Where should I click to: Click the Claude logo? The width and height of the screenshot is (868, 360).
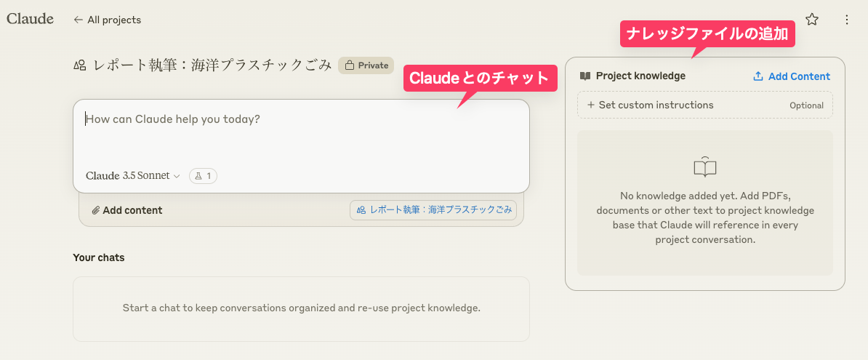30,19
